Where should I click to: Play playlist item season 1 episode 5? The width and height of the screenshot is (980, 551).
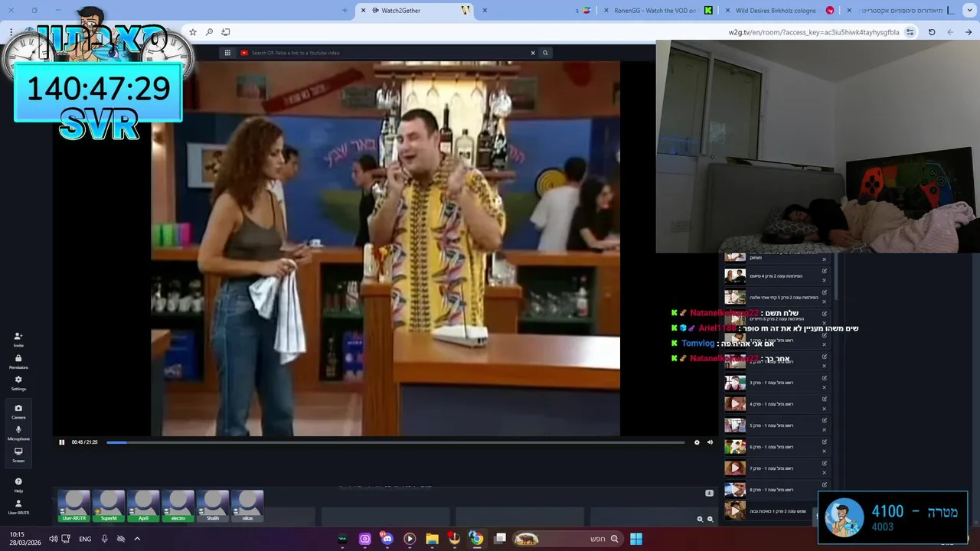pos(735,425)
